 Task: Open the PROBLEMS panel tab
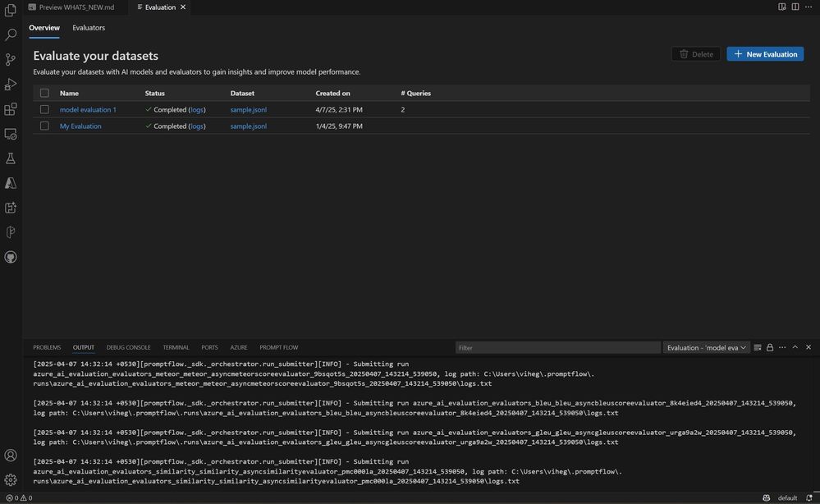(47, 347)
